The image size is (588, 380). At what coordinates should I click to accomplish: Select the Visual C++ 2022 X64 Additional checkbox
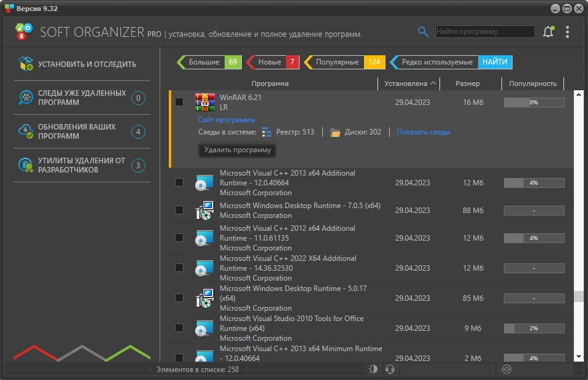pos(179,268)
